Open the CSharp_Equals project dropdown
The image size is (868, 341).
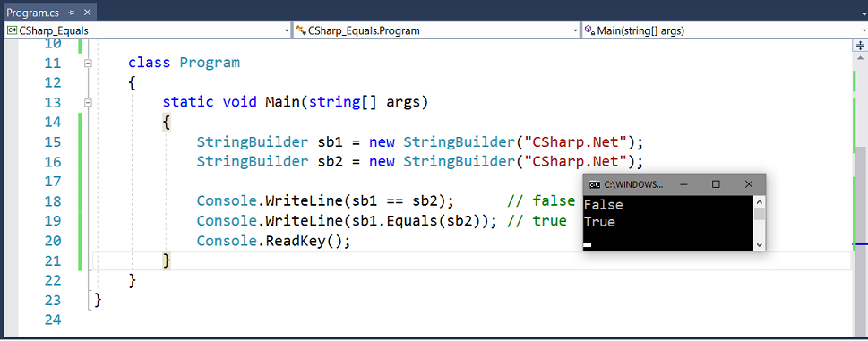point(148,31)
